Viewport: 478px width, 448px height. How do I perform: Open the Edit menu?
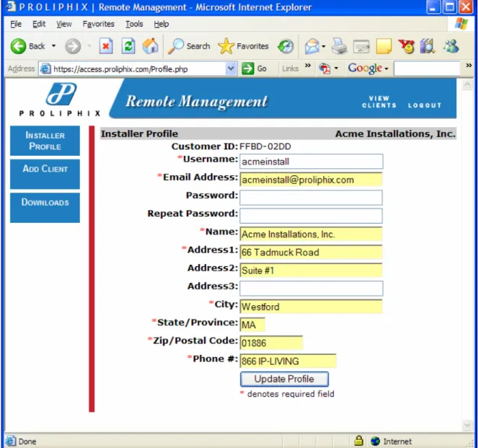tap(39, 24)
